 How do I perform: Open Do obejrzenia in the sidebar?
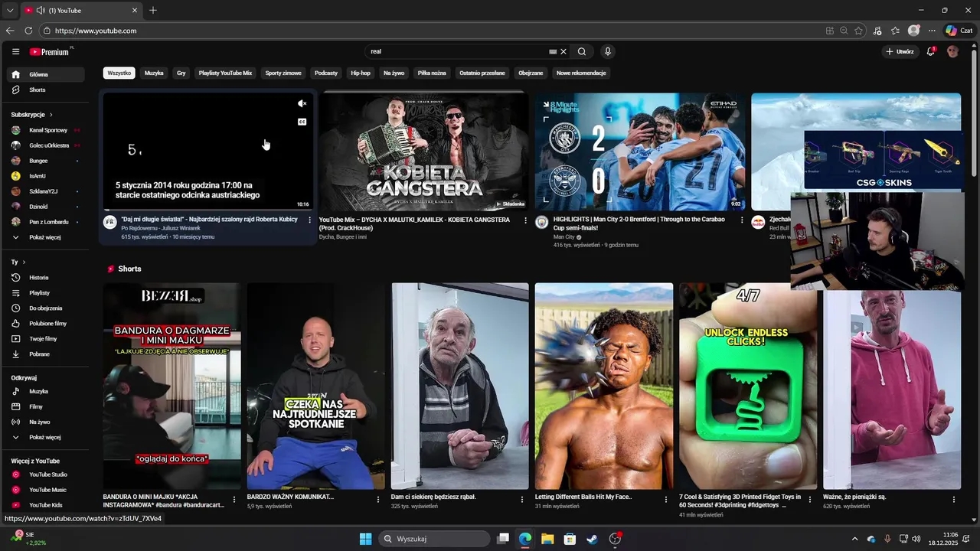(47, 308)
